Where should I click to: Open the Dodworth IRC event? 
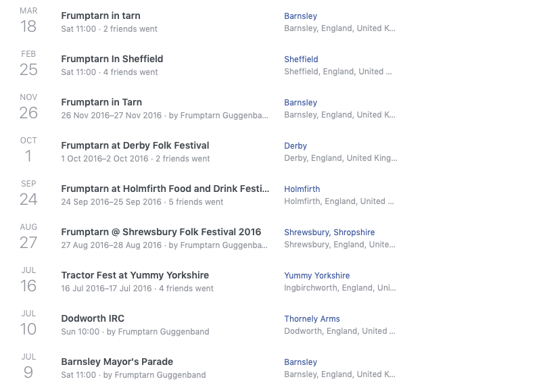[x=93, y=318]
